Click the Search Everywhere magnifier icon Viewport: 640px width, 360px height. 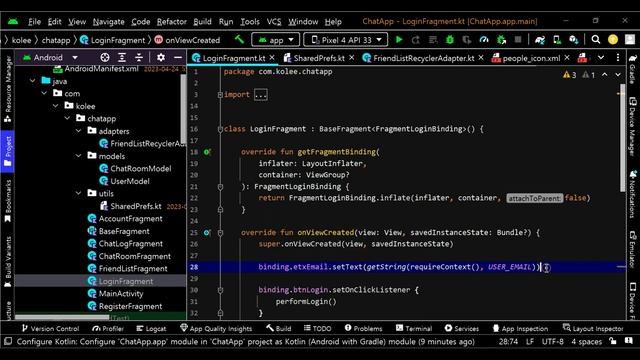596,40
